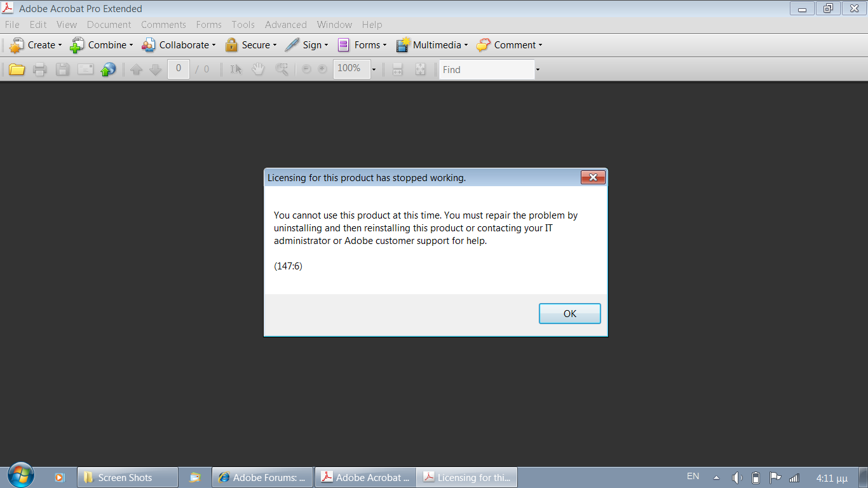Image resolution: width=868 pixels, height=488 pixels.
Task: Click the Email envelope icon
Action: pyautogui.click(x=85, y=69)
